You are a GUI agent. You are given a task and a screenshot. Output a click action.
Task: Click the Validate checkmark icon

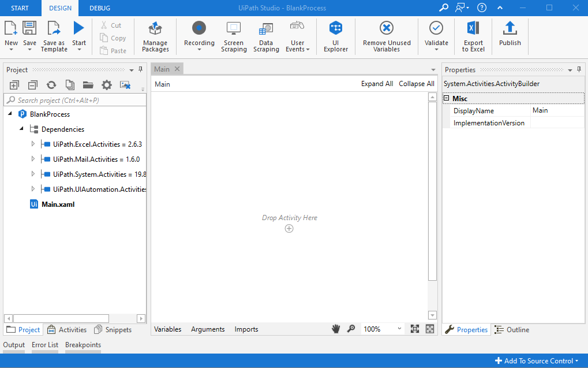pyautogui.click(x=436, y=28)
